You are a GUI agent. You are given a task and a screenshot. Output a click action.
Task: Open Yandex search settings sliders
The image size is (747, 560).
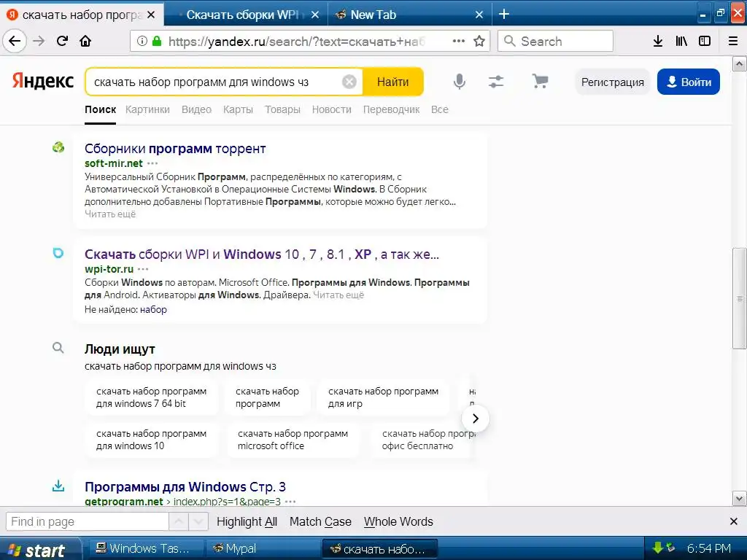click(x=496, y=82)
